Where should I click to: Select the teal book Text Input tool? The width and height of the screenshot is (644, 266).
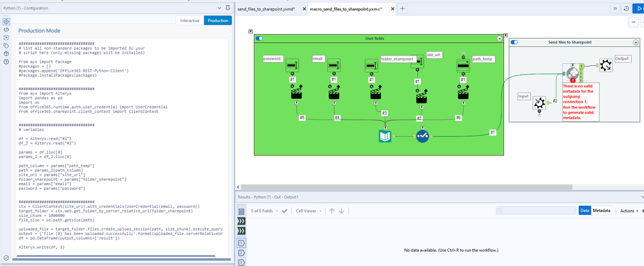pyautogui.click(x=385, y=136)
